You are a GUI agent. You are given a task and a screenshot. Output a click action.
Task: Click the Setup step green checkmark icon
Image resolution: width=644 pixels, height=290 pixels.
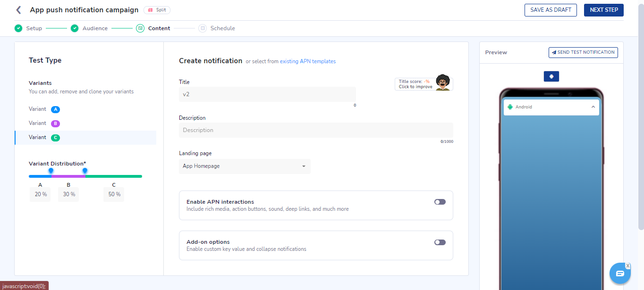coord(18,28)
